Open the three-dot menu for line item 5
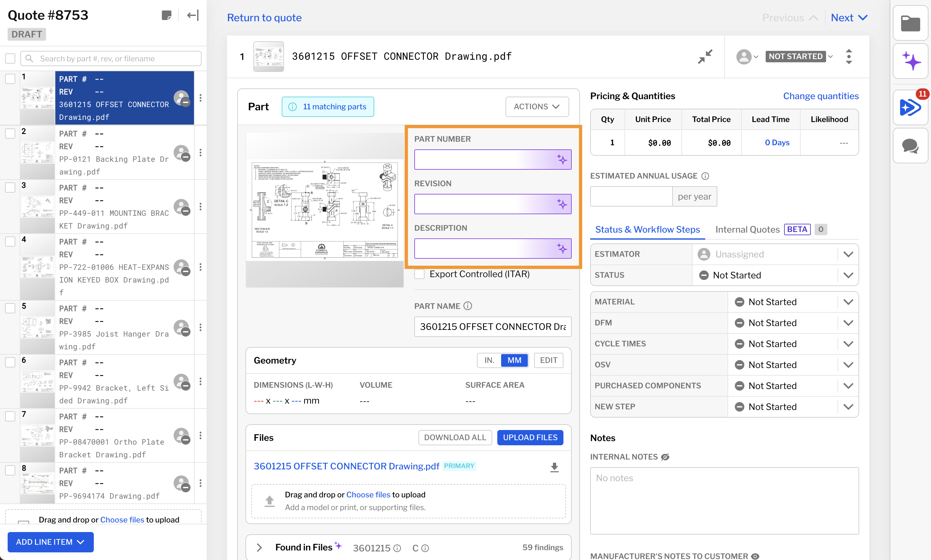 (200, 327)
